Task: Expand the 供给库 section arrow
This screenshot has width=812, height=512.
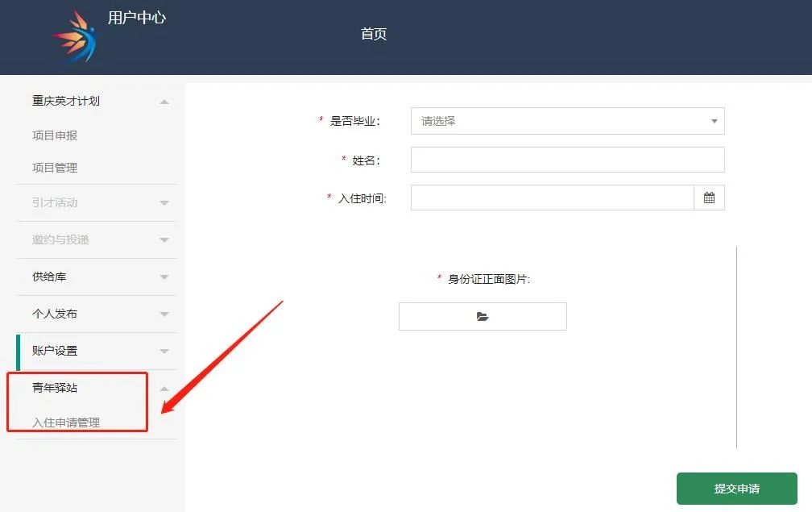Action: point(164,277)
